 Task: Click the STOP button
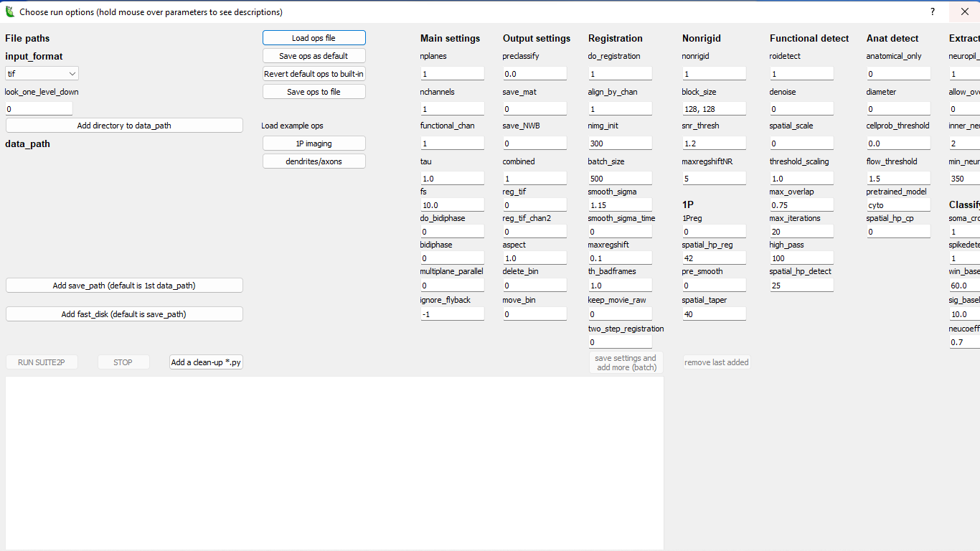pyautogui.click(x=123, y=362)
